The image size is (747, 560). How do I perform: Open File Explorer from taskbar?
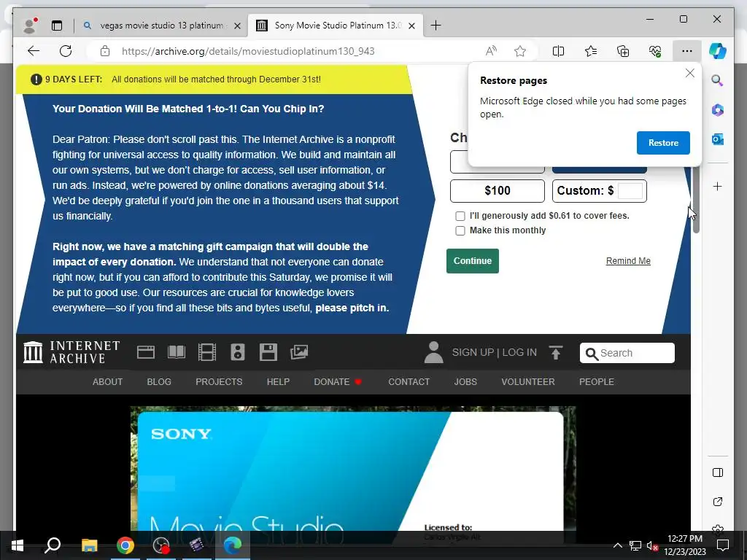coord(89,545)
